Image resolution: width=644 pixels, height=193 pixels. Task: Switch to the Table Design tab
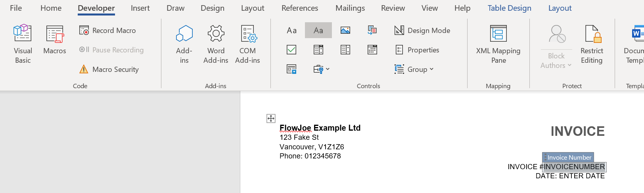[509, 8]
